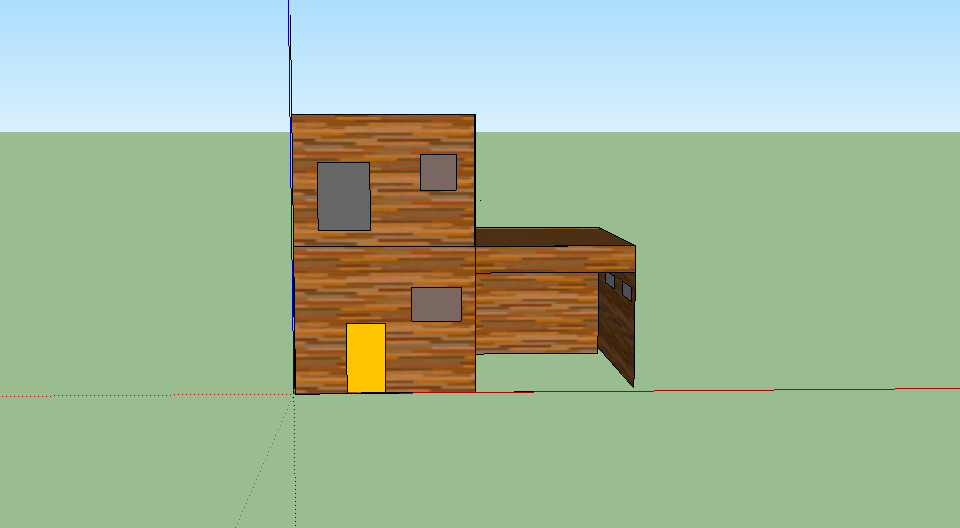Click the axes origin at house corner
The image size is (960, 528).
pyautogui.click(x=295, y=393)
